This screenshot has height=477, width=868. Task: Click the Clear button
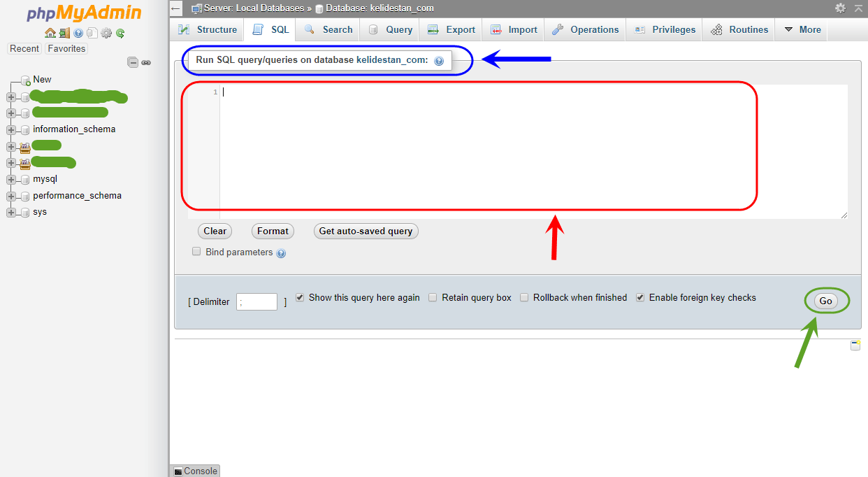[x=215, y=232]
